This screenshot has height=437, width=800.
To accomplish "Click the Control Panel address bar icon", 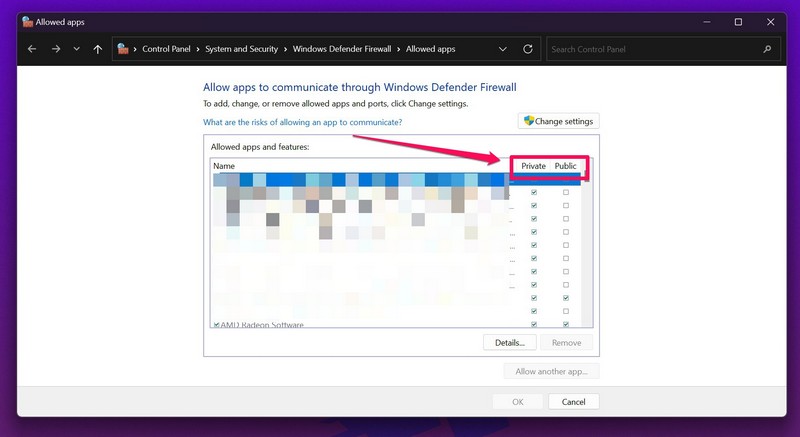I will (123, 48).
